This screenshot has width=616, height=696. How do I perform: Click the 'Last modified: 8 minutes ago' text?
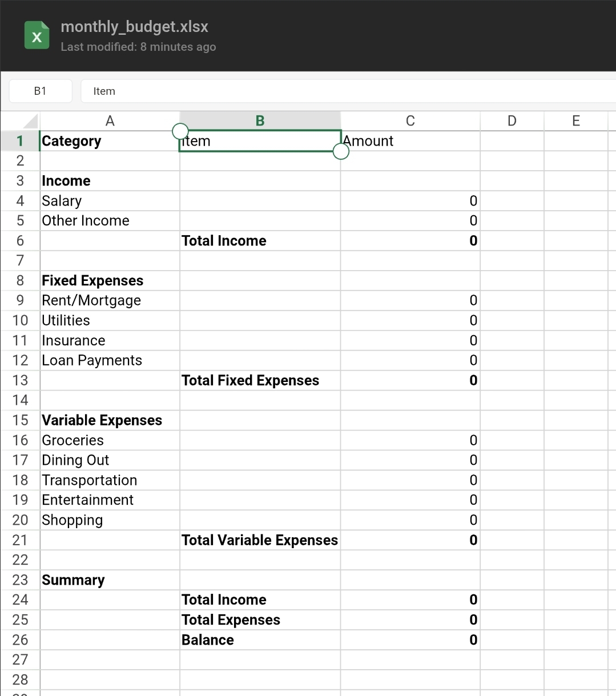click(x=138, y=47)
